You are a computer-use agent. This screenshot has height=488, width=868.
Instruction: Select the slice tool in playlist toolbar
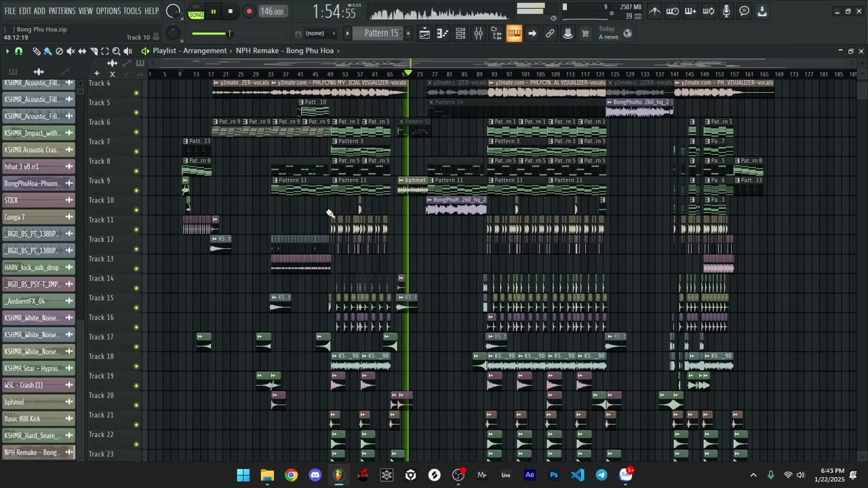pos(94,52)
